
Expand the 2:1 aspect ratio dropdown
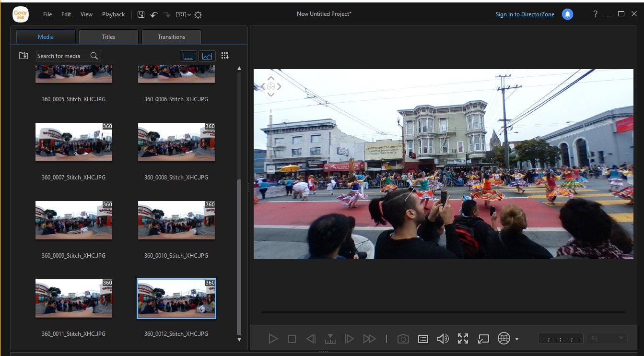(183, 14)
